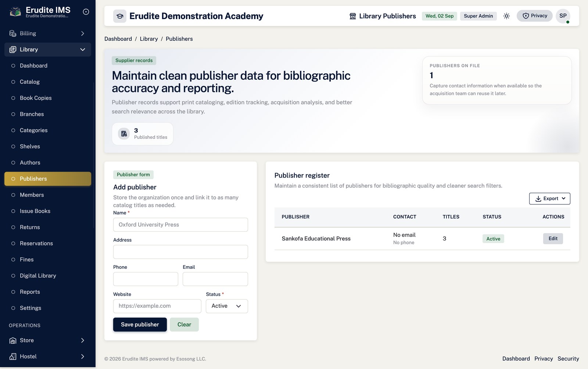Click the Library Publishers store icon
Viewport: 588px width, 369px height.
click(x=353, y=16)
